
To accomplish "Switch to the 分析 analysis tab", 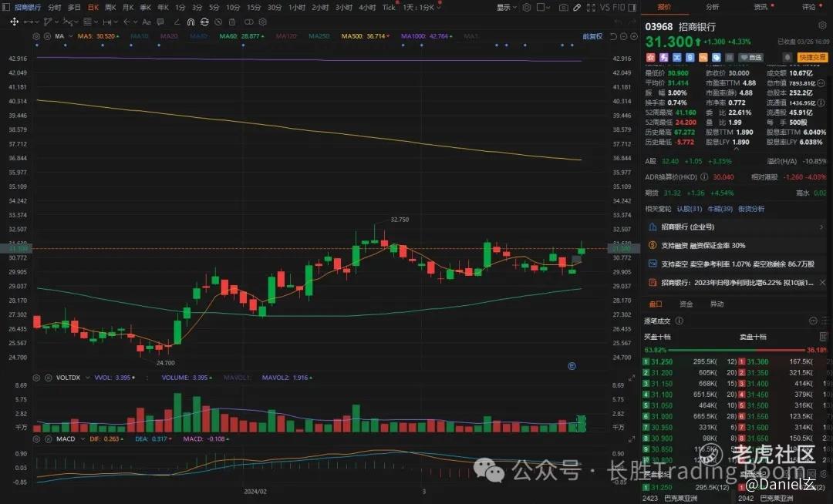I will [713, 7].
